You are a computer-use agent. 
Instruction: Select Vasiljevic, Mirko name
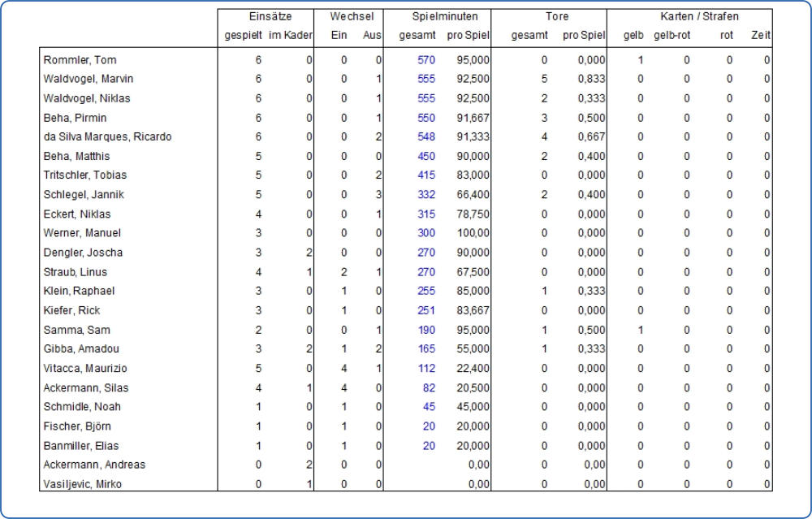(82, 485)
